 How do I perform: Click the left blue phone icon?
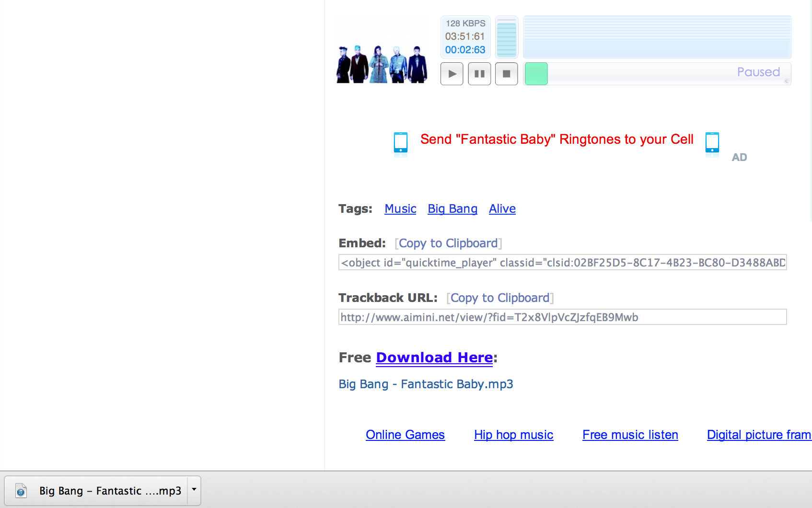click(x=400, y=143)
